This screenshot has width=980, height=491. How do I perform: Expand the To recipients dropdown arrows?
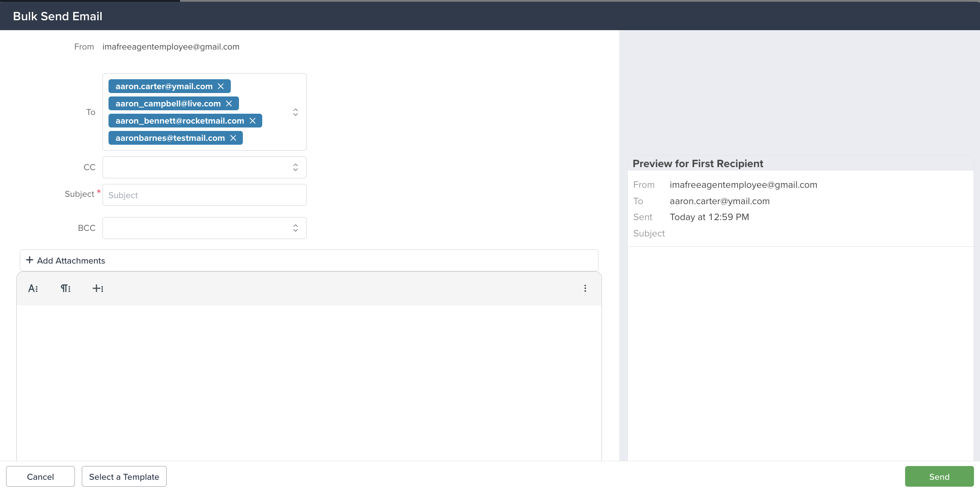pos(295,112)
